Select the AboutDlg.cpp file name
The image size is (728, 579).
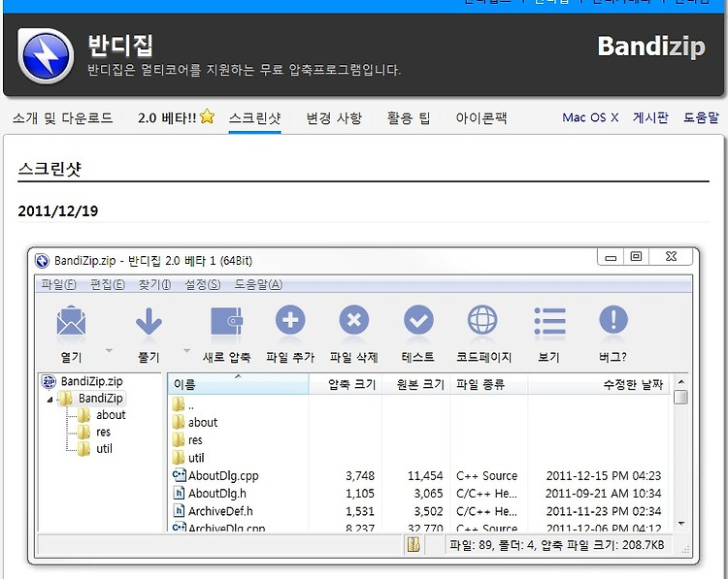[223, 475]
